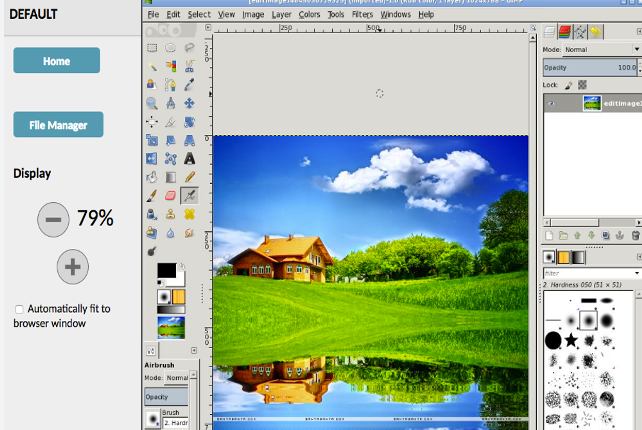Enable Automatically fit to browser window
642x430 pixels.
point(19,309)
